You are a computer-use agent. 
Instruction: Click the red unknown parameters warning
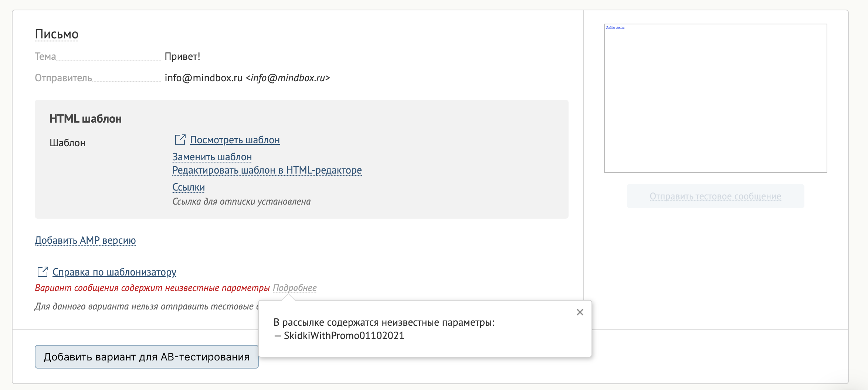152,288
